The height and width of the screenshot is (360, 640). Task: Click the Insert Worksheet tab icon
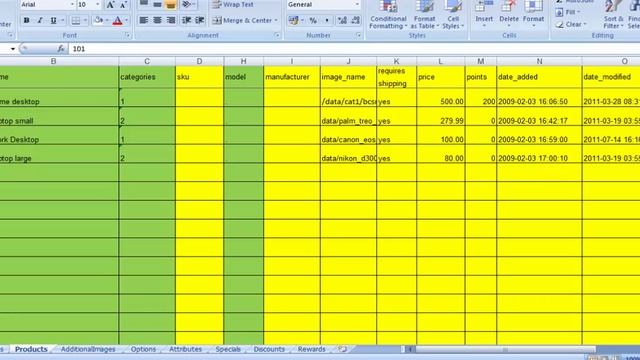click(343, 349)
